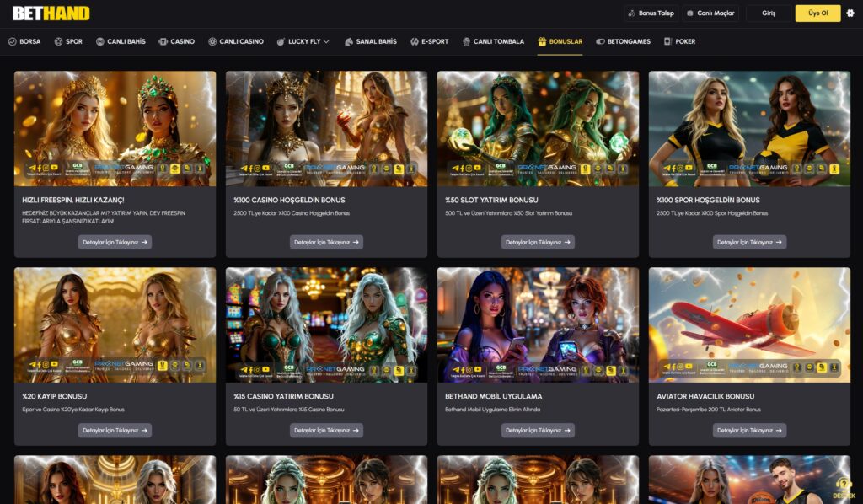Click the Canlı Bahis icon
Screen dimensions: 863x504
coord(99,41)
